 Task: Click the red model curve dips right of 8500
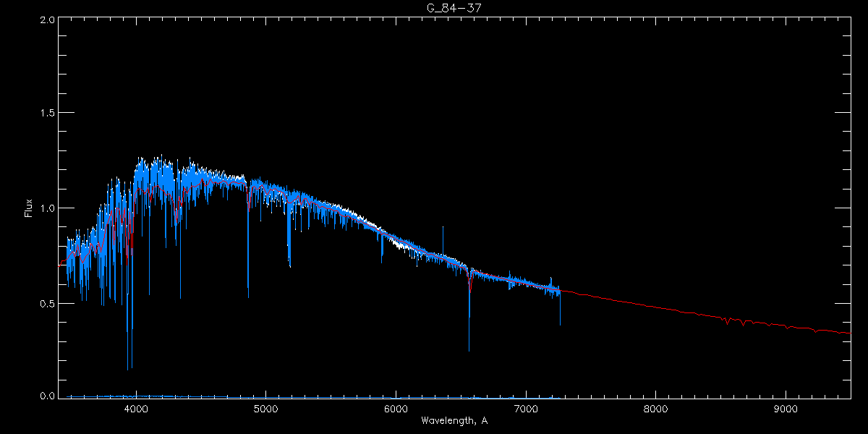tap(727, 323)
